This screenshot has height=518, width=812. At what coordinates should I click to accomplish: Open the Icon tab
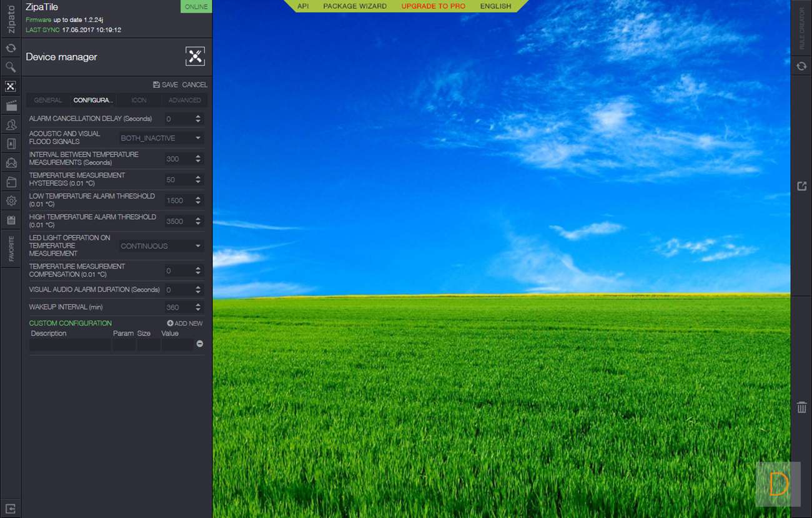pyautogui.click(x=139, y=100)
